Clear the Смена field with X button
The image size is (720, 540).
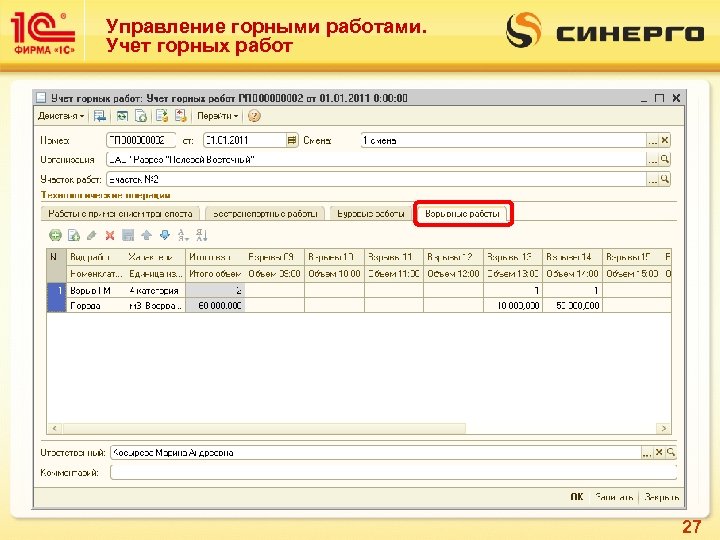(x=664, y=140)
